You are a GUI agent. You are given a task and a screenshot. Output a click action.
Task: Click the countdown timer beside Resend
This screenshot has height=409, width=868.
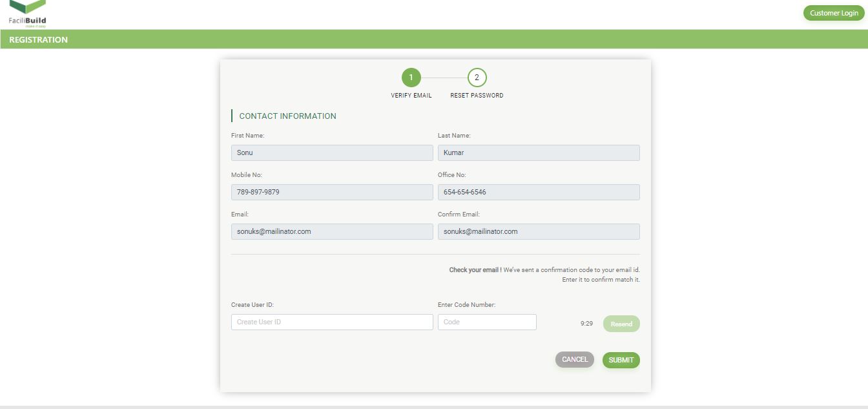click(x=586, y=324)
